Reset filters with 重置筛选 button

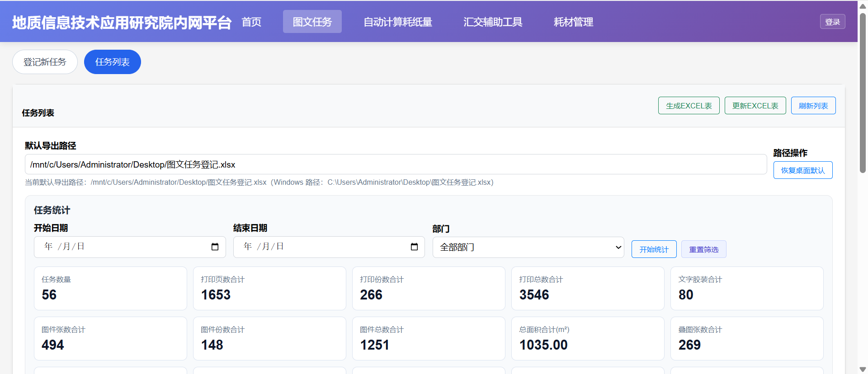(703, 249)
